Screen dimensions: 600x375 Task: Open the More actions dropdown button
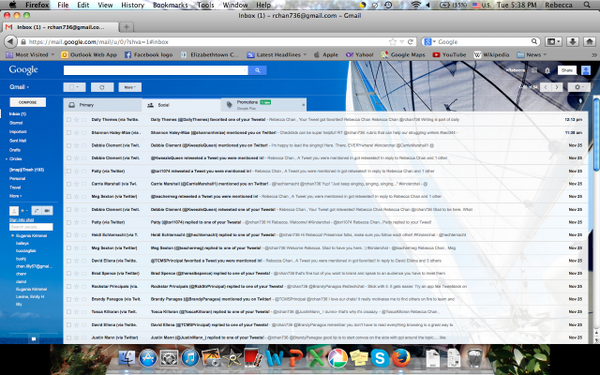tap(130, 87)
